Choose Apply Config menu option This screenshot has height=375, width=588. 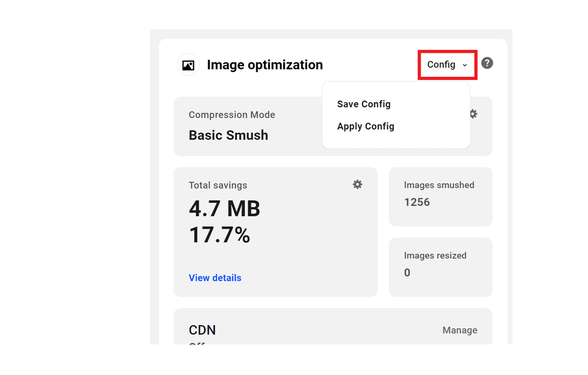[x=365, y=126]
